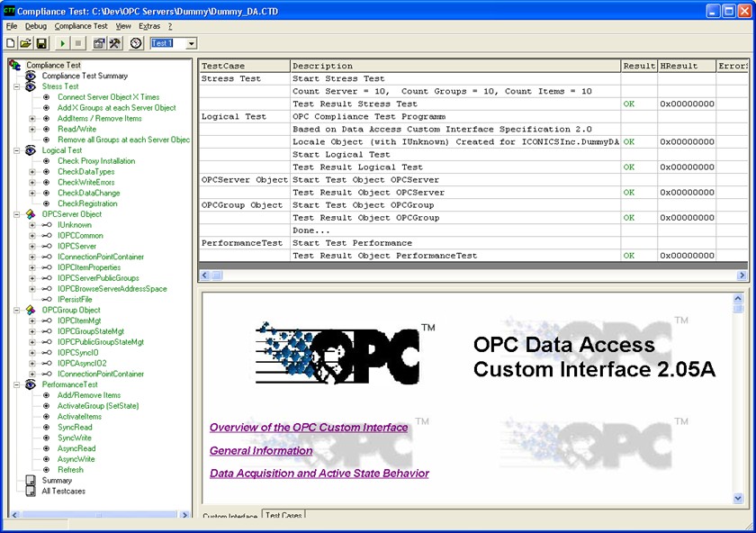Switch to the Custom Interface tab
756x533 pixels.
(x=230, y=516)
